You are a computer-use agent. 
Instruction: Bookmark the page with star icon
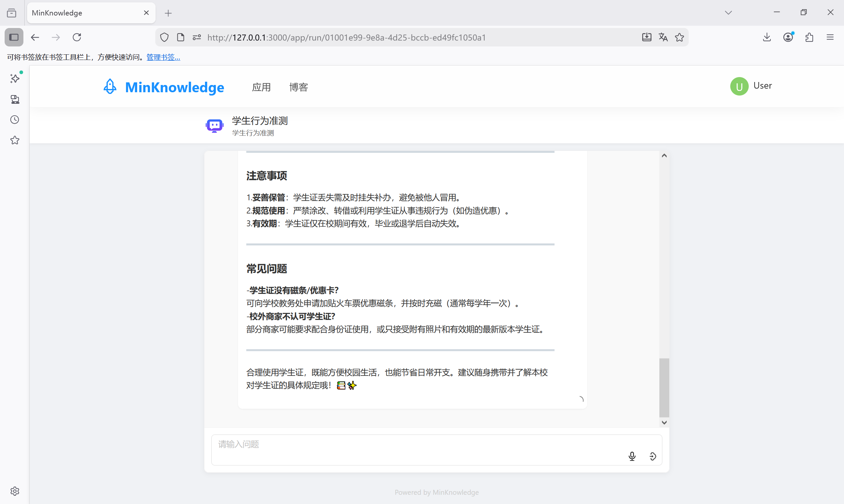(679, 37)
